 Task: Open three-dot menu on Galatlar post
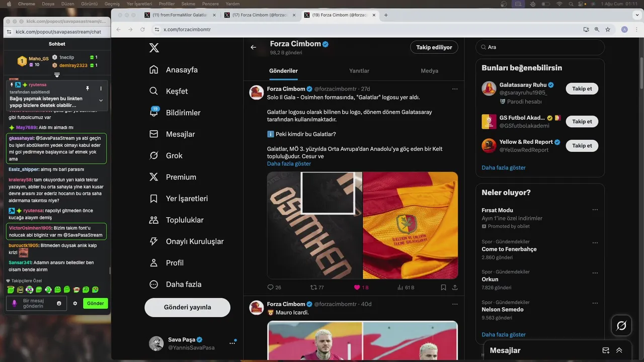(455, 89)
